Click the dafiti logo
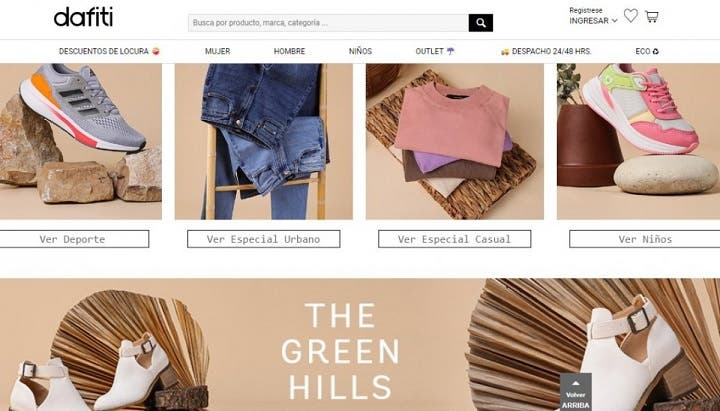This screenshot has height=411, width=720. tap(83, 17)
